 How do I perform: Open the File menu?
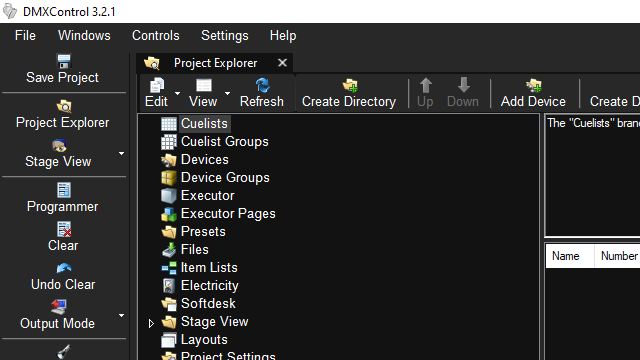pyautogui.click(x=25, y=36)
